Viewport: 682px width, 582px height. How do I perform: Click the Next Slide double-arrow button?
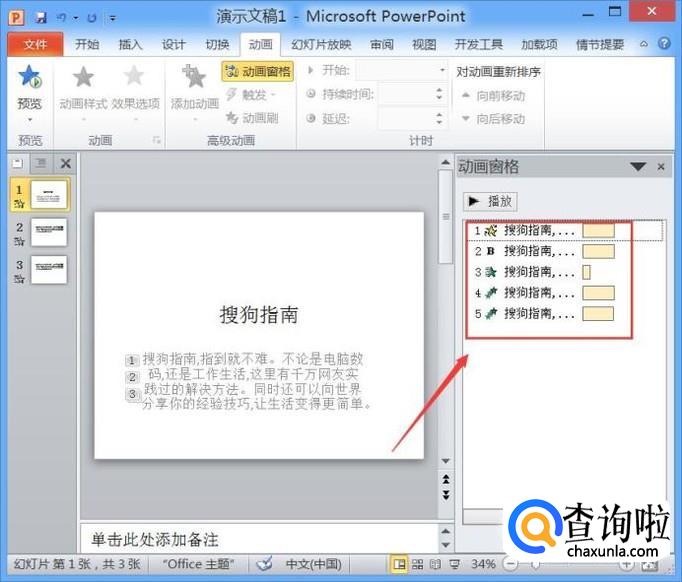[446, 495]
